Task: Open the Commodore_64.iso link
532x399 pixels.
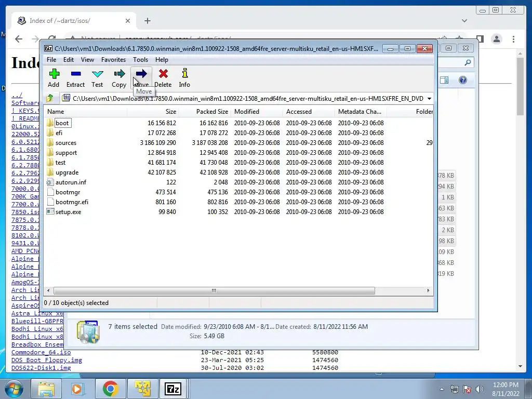Action: pyautogui.click(x=41, y=352)
